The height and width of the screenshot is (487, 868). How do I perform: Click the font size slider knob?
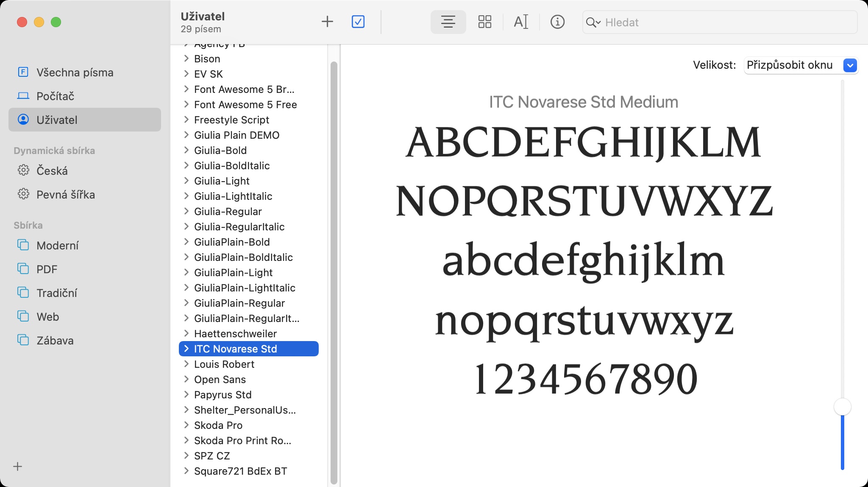(x=842, y=407)
